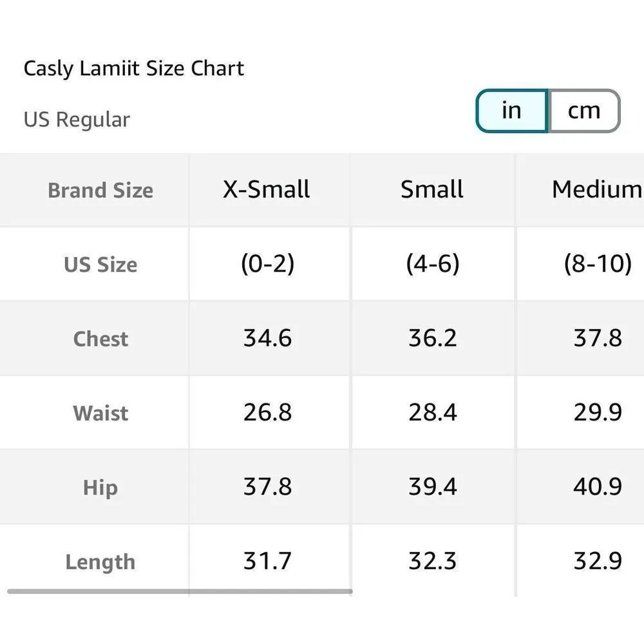This screenshot has height=644, width=644.
Task: Switch units to cm
Action: pyautogui.click(x=583, y=111)
